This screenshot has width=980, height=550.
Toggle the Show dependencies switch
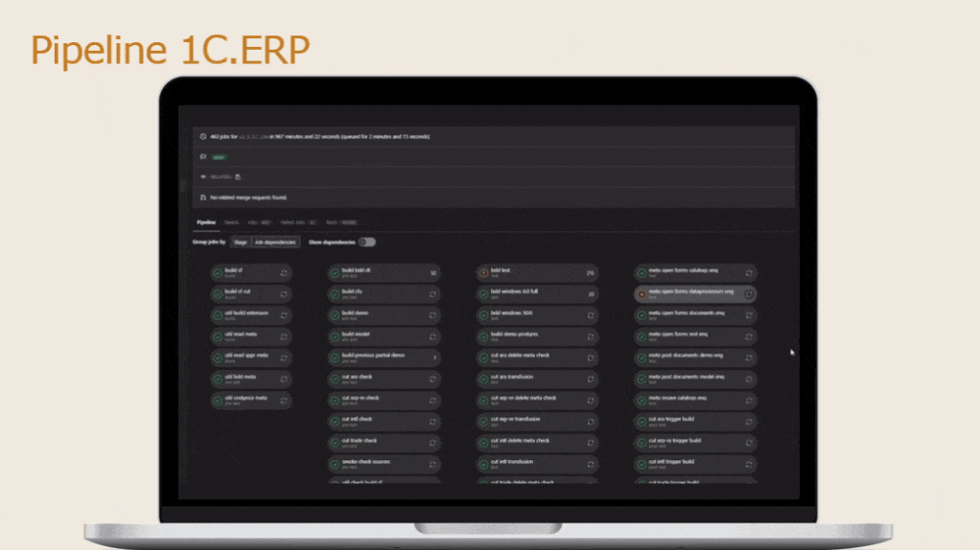click(x=367, y=241)
